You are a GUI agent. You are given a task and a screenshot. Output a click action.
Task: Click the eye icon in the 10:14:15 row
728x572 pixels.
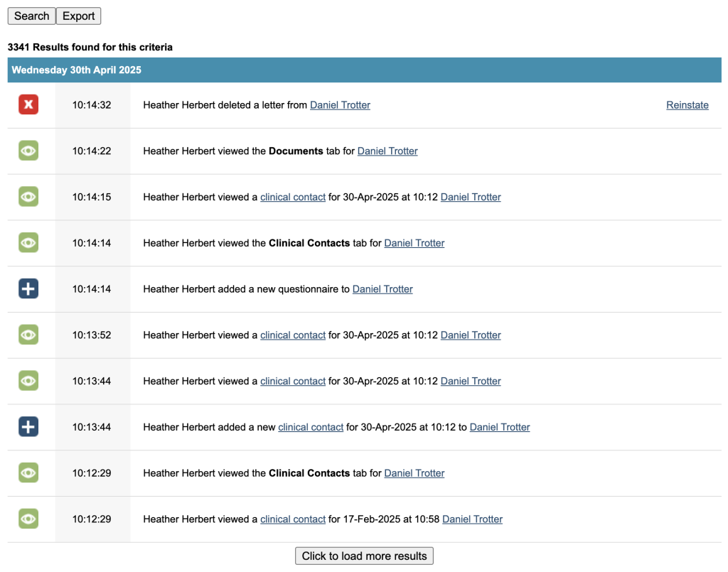[x=28, y=197]
